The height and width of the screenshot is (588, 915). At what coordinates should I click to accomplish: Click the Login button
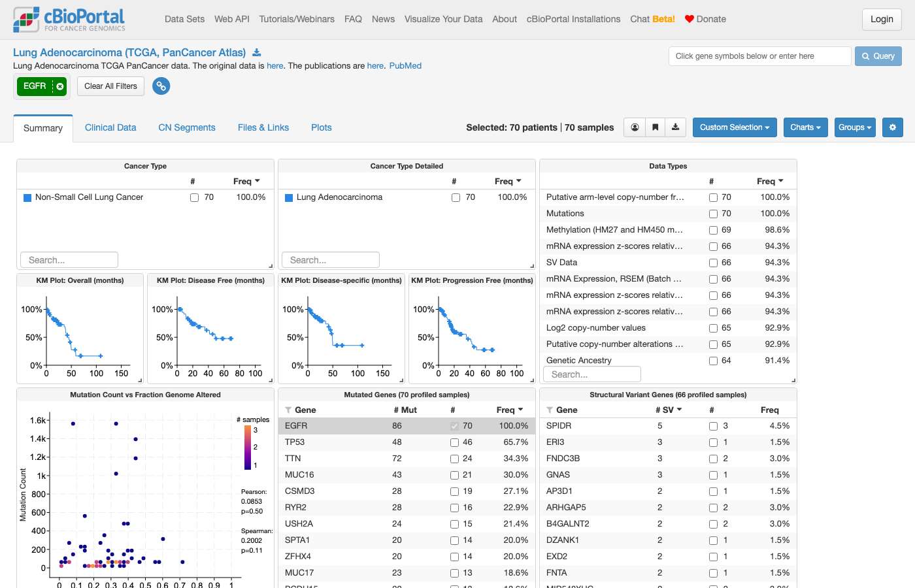[x=882, y=19]
